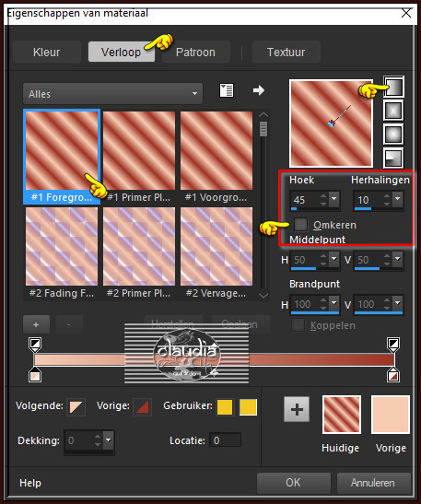The image size is (421, 504).
Task: Toggle the Koppelen checkbox
Action: 298,325
